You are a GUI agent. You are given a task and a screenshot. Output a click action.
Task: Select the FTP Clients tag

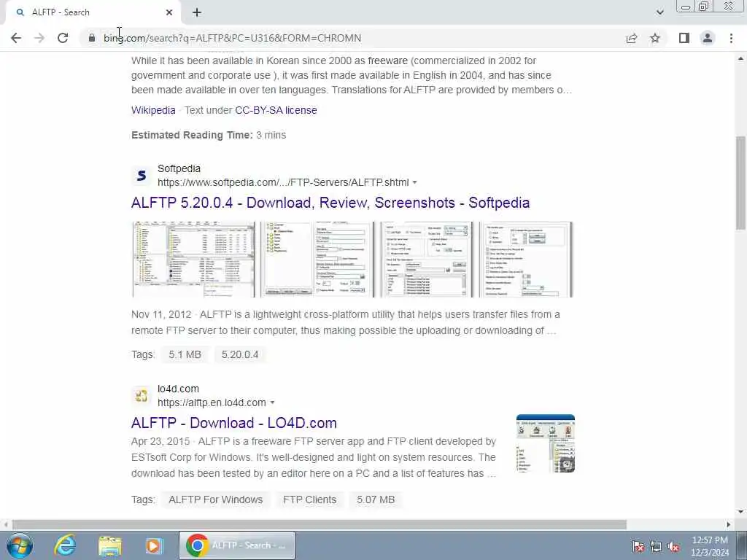[309, 499]
